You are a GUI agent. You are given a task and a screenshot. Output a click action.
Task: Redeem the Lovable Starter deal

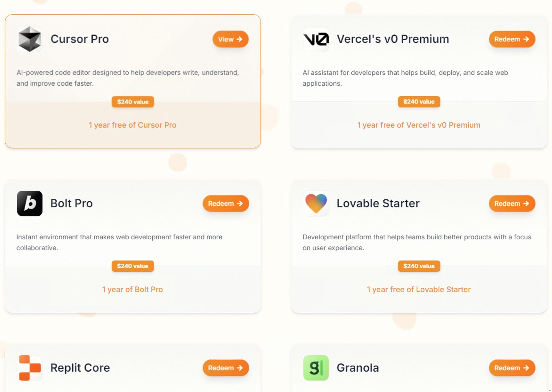point(512,204)
